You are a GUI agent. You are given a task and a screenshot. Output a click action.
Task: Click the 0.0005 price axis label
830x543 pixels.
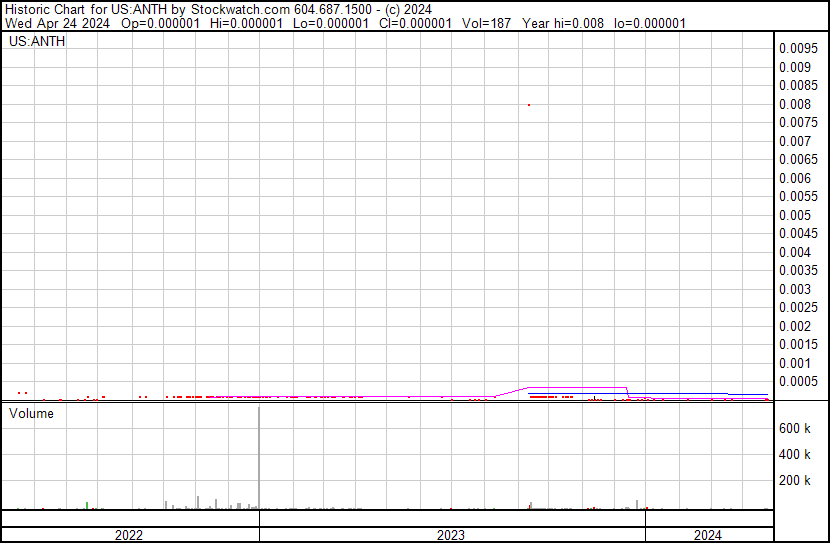coord(799,381)
